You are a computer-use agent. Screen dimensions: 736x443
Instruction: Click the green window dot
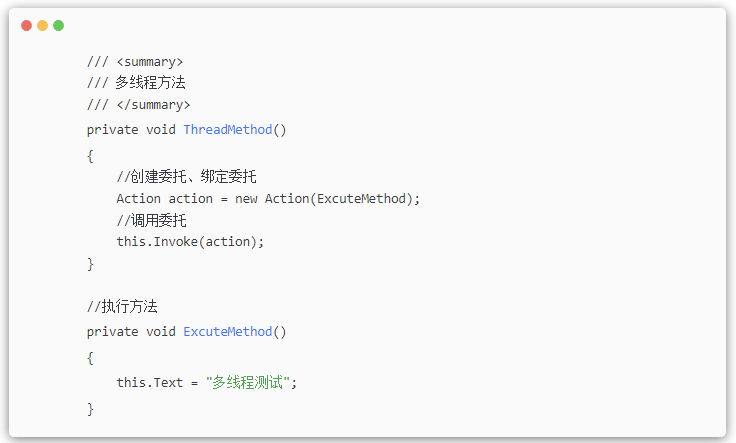(x=58, y=25)
